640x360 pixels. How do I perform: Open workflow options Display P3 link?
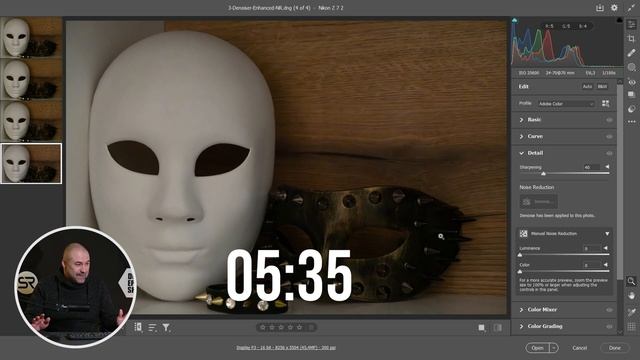click(286, 348)
